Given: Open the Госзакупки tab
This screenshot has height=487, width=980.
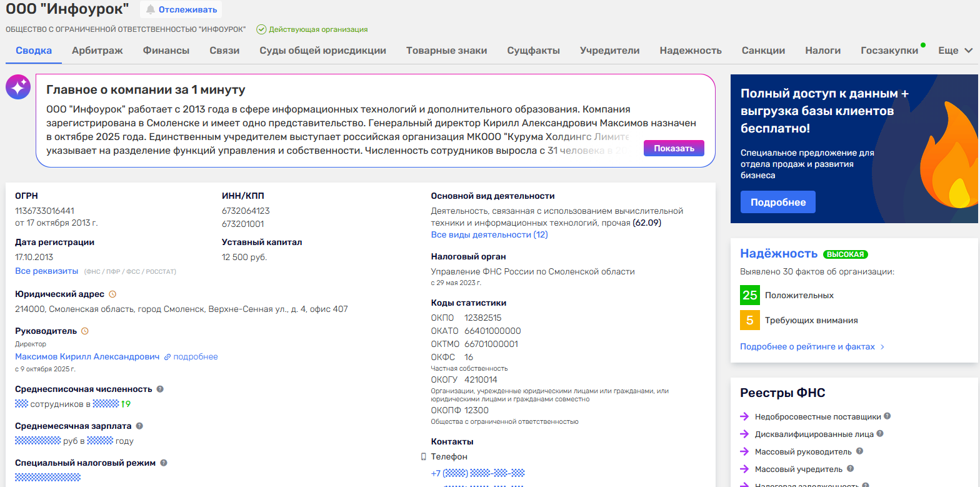Looking at the screenshot, I should [x=889, y=51].
